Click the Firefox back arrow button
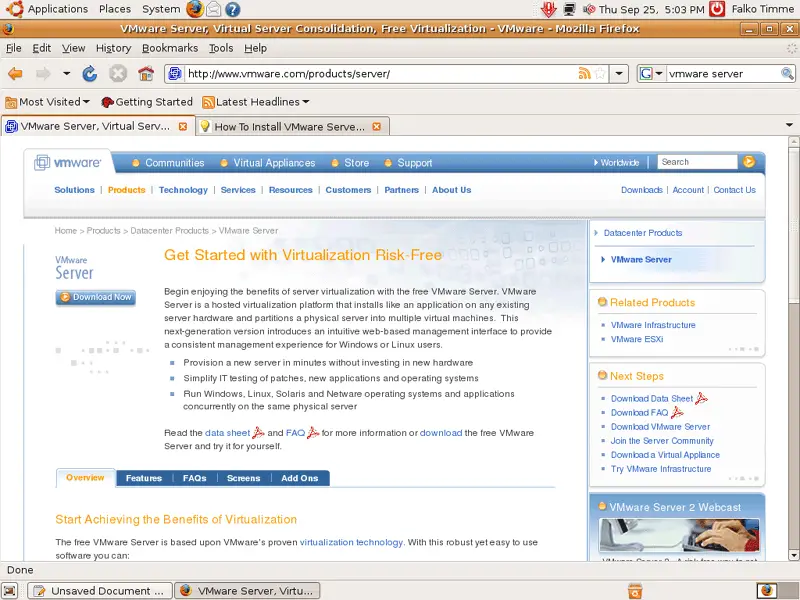 click(15, 74)
